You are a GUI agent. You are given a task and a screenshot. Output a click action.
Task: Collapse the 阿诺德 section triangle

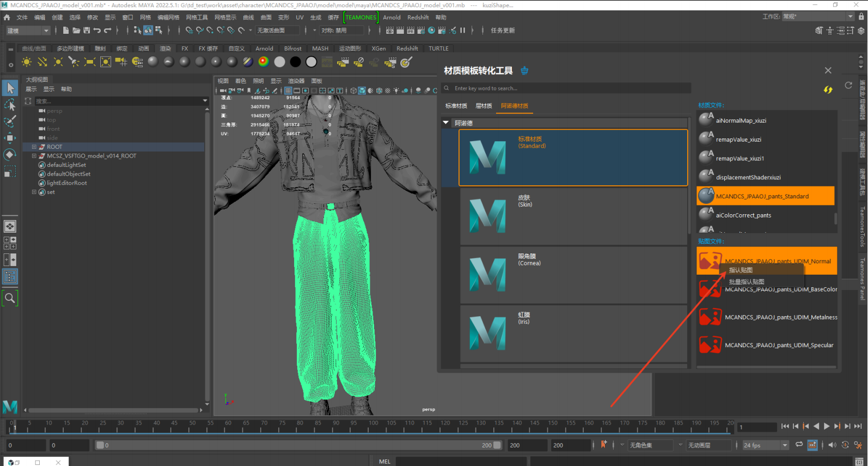(446, 123)
